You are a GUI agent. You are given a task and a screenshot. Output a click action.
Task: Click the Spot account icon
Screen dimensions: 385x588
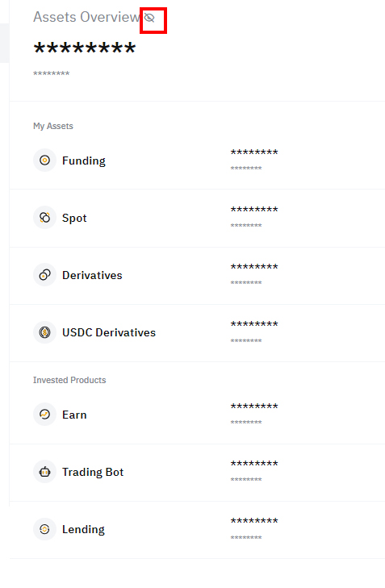tap(44, 218)
